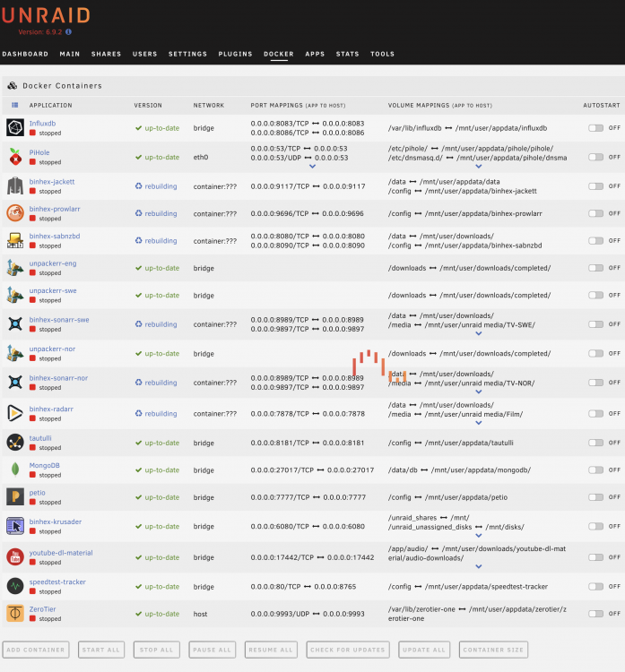Click the binhex-jackett jacket icon

15,186
